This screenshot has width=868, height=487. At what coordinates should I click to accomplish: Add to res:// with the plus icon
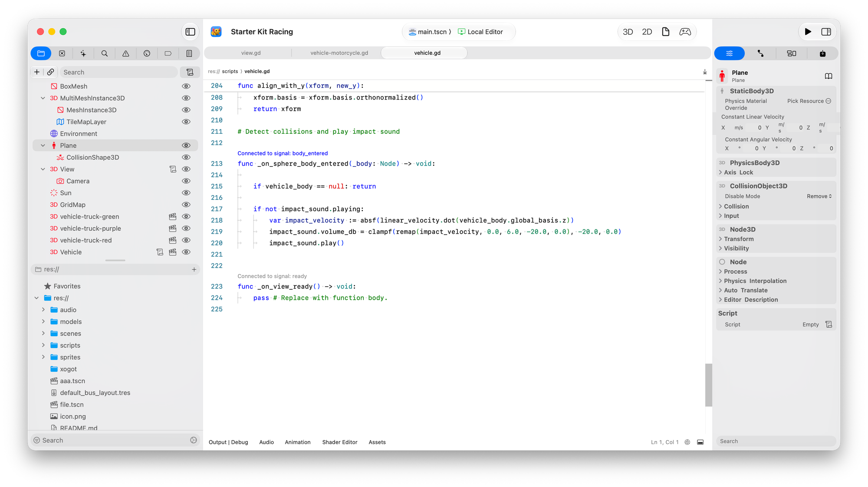click(x=194, y=269)
